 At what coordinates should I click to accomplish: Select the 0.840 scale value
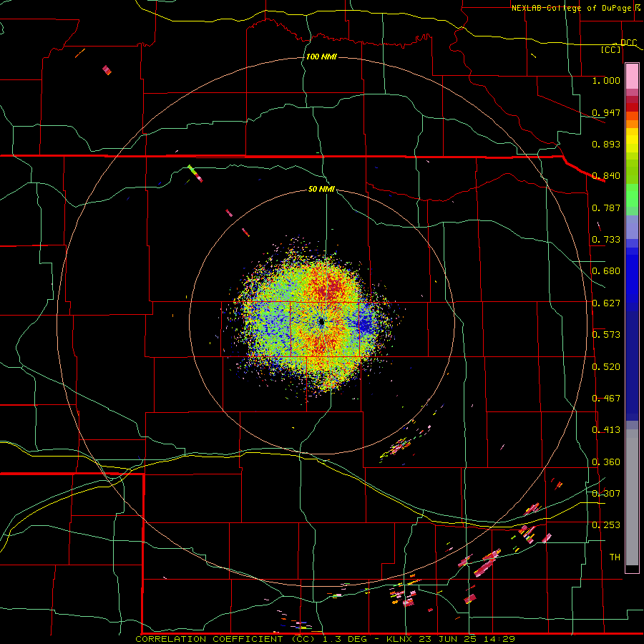click(606, 176)
